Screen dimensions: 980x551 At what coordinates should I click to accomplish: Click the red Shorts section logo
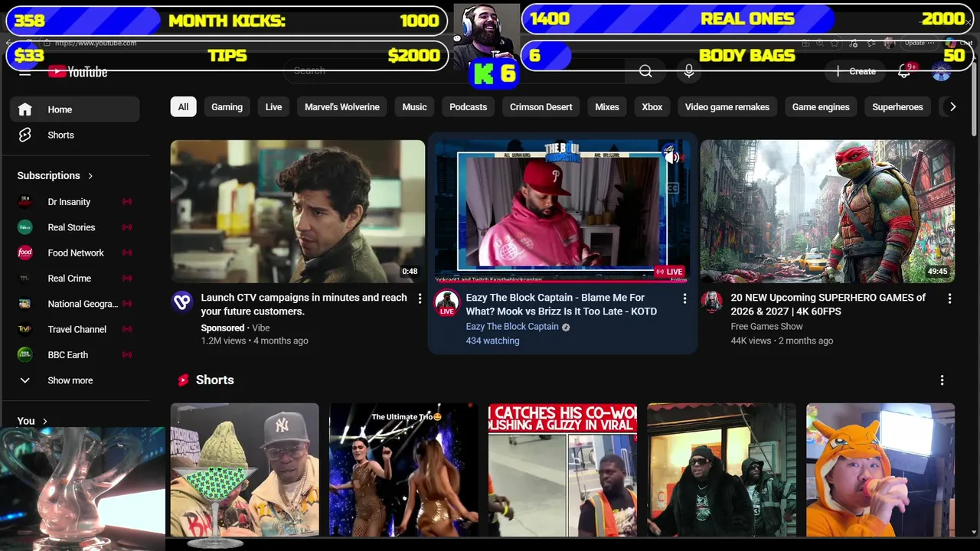[x=183, y=380]
